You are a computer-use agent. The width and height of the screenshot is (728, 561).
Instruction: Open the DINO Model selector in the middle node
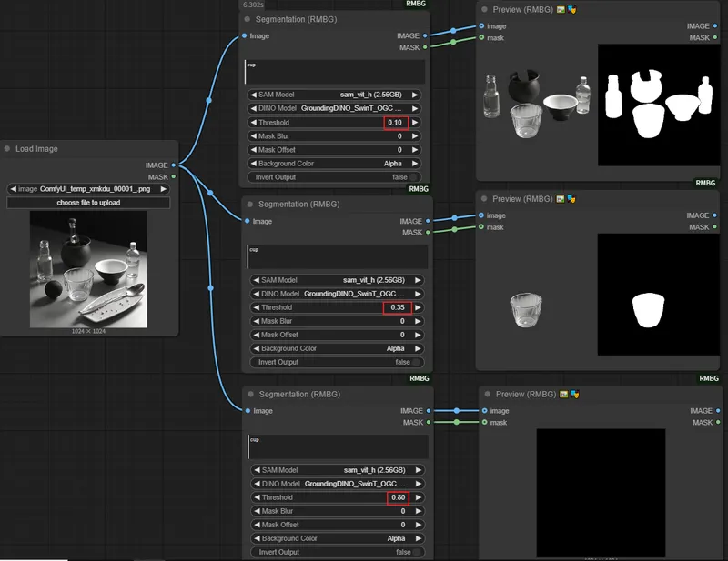pos(335,294)
